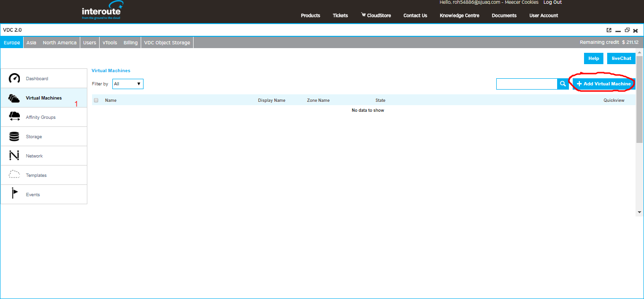Open the Knowledge Centre menu
644x299 pixels.
tap(459, 16)
